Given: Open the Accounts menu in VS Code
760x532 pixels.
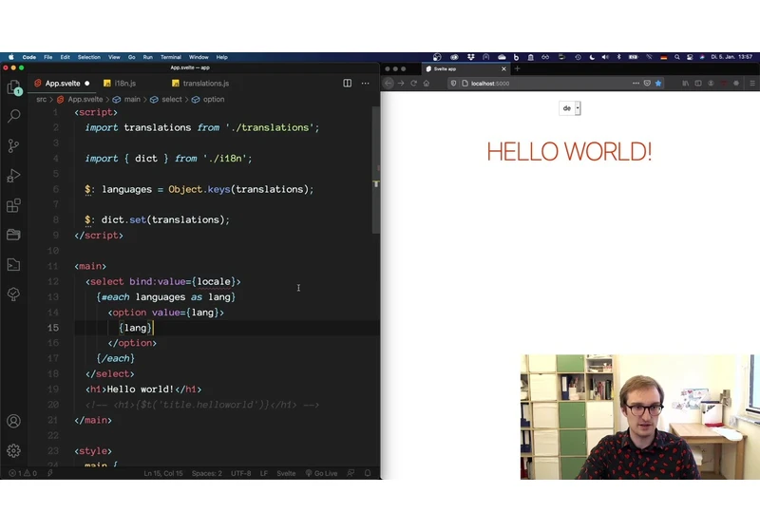Looking at the screenshot, I should 14,421.
